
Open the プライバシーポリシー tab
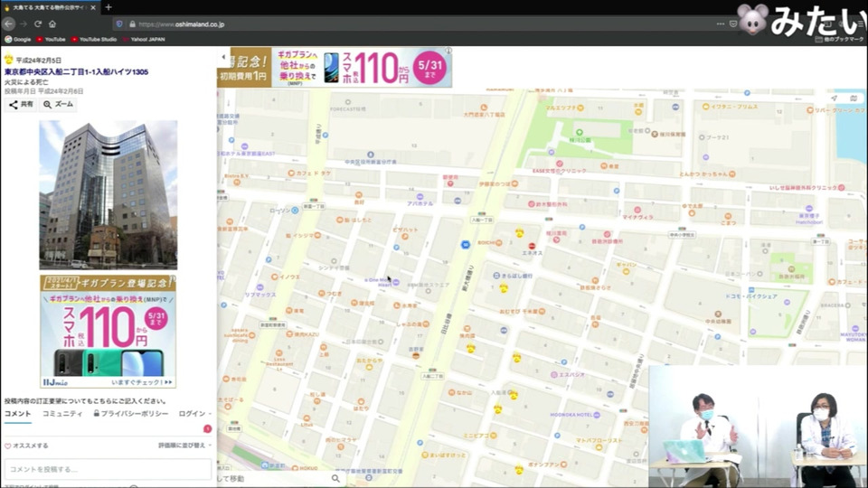click(130, 414)
